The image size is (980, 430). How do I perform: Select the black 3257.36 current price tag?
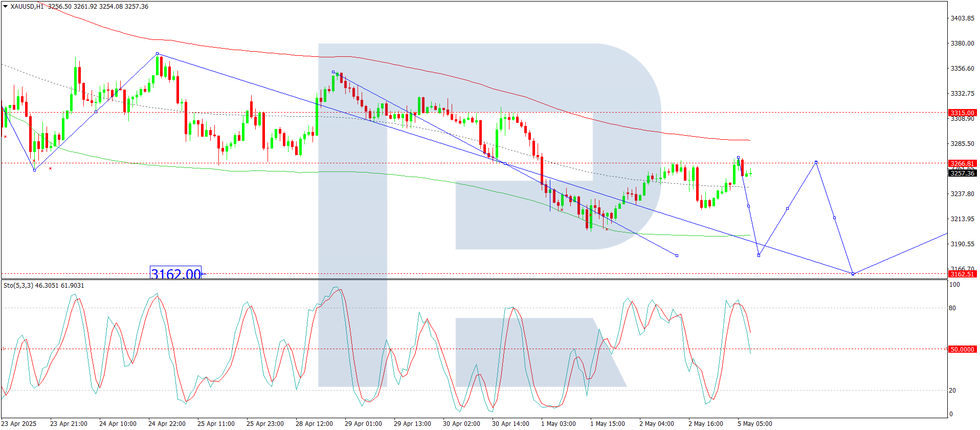(962, 173)
